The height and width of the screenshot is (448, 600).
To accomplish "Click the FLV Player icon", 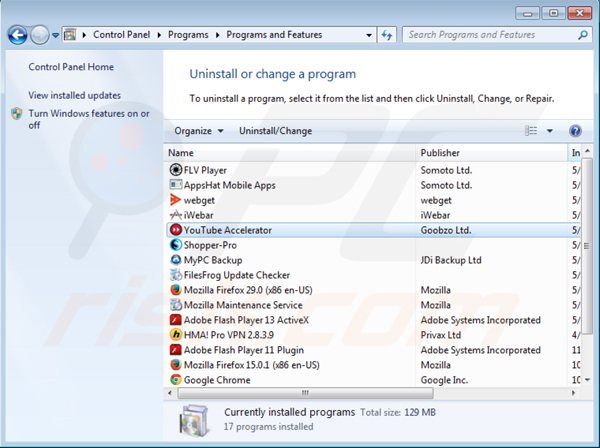I will tap(176, 170).
